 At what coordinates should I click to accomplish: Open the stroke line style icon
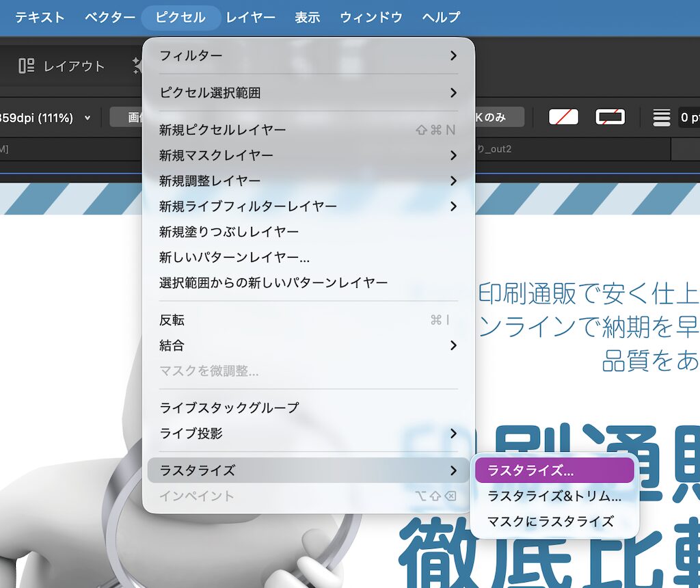point(661,118)
